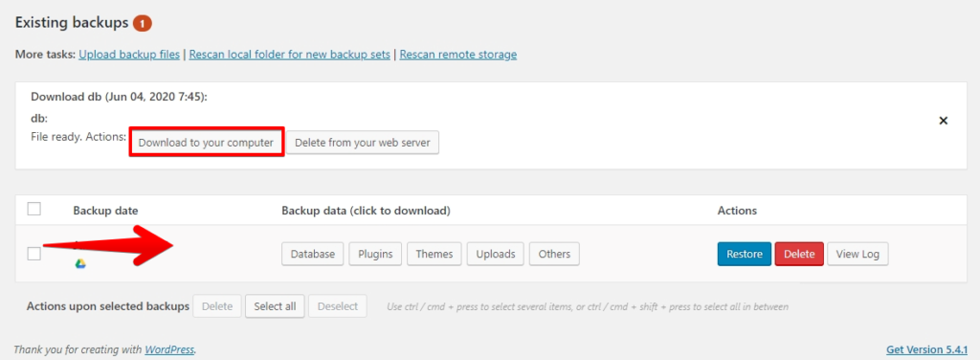The height and width of the screenshot is (360, 980).
Task: Download the Uploads backup data
Action: [x=496, y=255]
